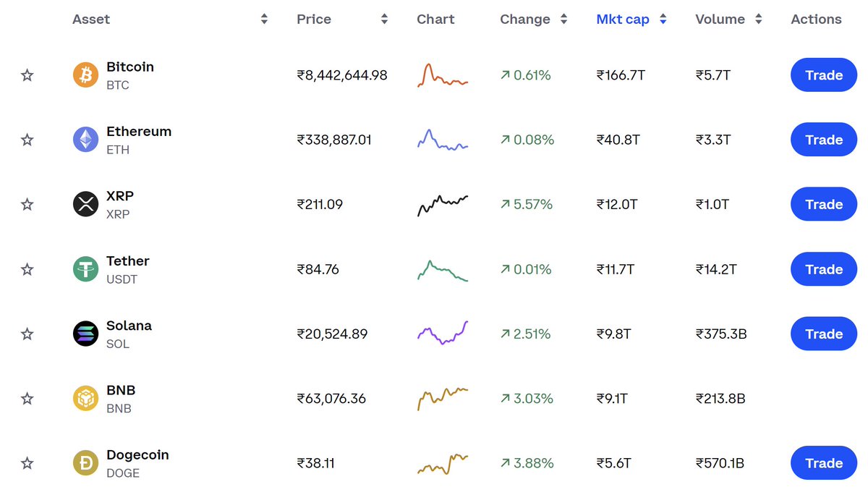This screenshot has width=868, height=487.
Task: Click the Bitcoin orange coin logo
Action: (85, 75)
